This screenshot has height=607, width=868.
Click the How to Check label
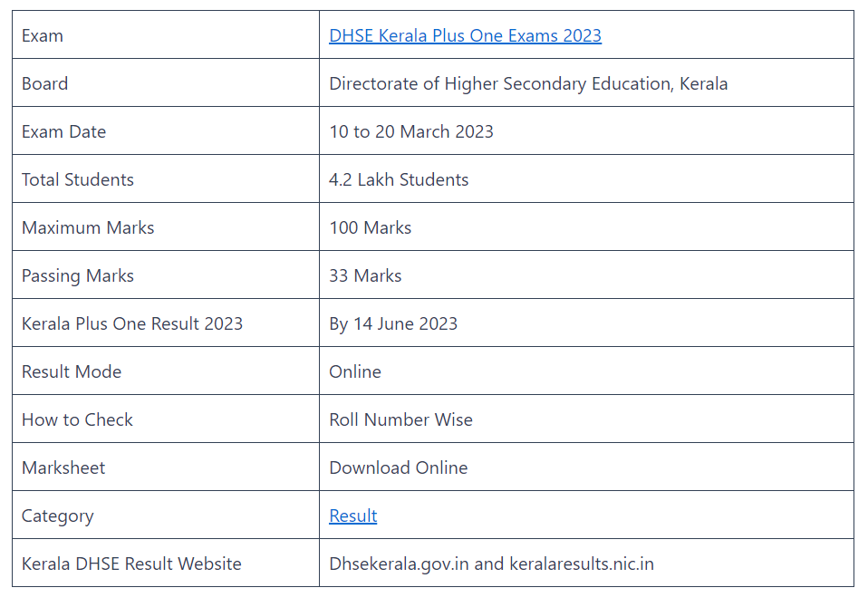77,419
